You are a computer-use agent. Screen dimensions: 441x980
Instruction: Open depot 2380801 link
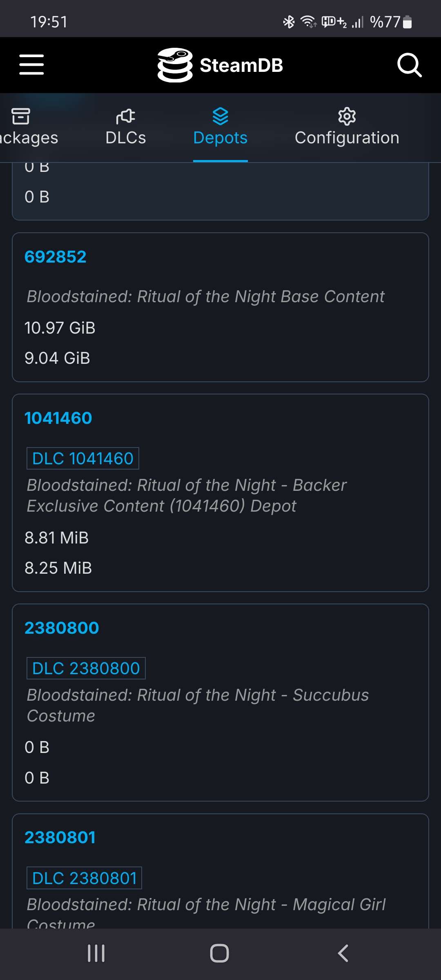click(60, 837)
